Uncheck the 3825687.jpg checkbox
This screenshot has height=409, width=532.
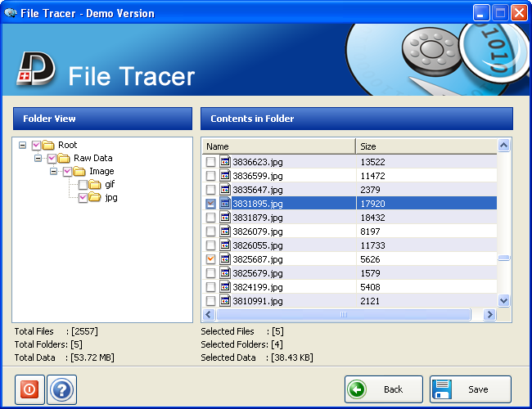click(x=210, y=259)
